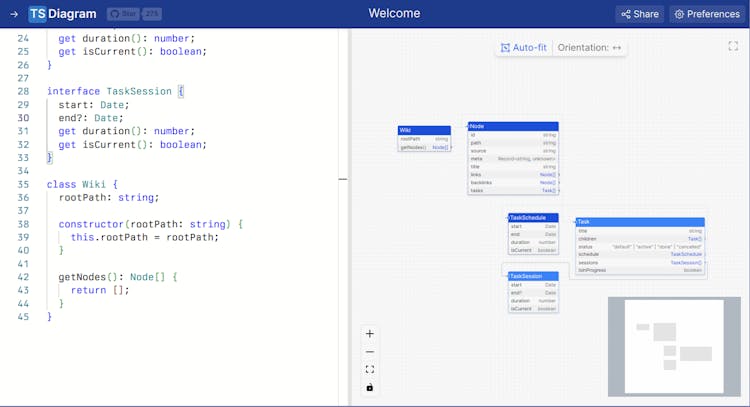Toggle the diagram interactivity lock icon
The image size is (750, 407).
[x=369, y=387]
